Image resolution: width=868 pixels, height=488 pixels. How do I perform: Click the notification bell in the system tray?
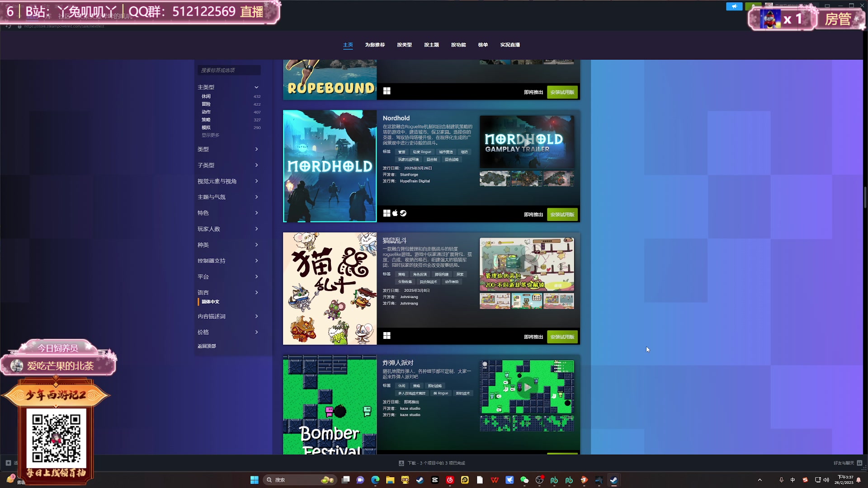[x=859, y=480]
